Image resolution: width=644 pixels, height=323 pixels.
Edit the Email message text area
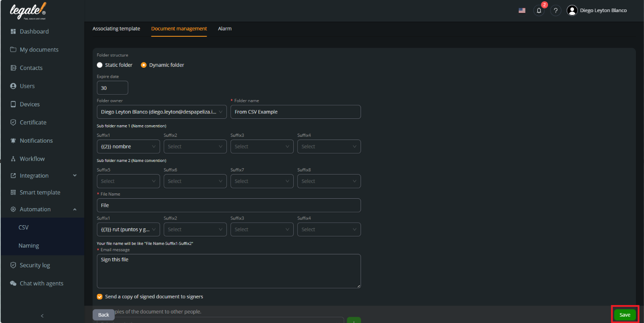click(229, 271)
